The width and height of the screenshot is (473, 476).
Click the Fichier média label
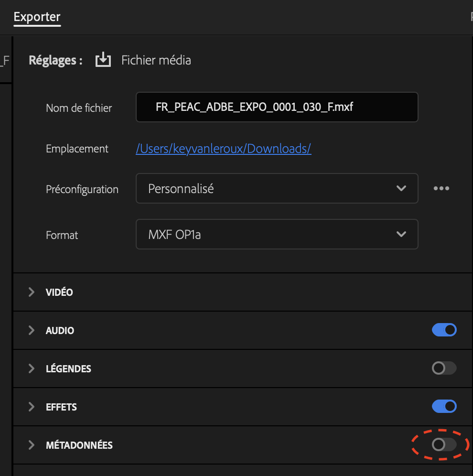pyautogui.click(x=156, y=60)
